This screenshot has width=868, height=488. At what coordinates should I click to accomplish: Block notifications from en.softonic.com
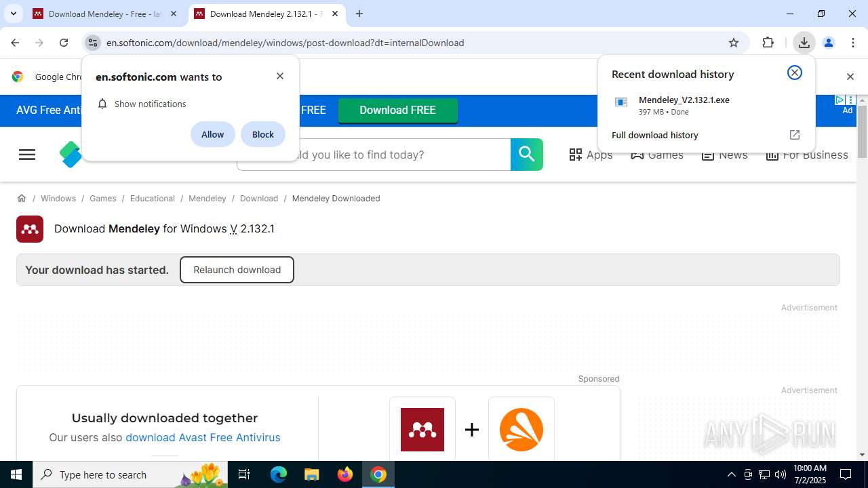tap(263, 134)
